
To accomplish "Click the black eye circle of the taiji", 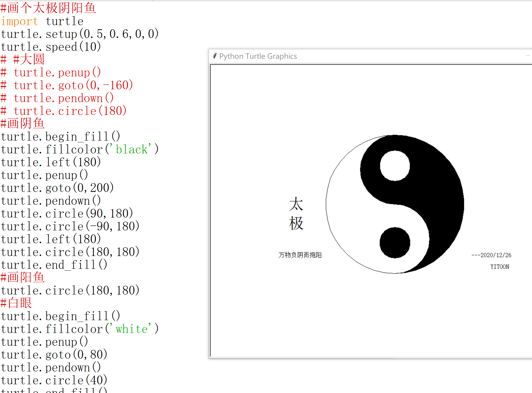I will click(x=395, y=242).
